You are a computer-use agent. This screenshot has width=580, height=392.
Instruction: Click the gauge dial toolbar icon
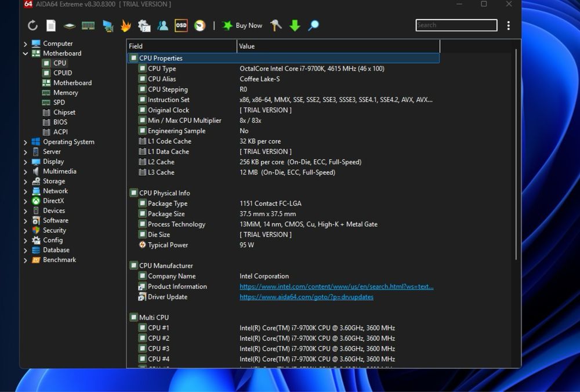[x=200, y=26]
